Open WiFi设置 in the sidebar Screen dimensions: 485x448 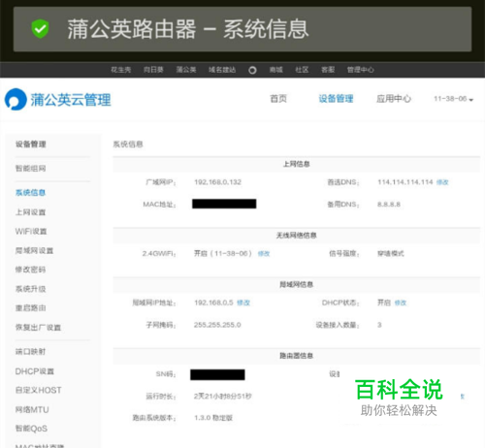point(31,232)
